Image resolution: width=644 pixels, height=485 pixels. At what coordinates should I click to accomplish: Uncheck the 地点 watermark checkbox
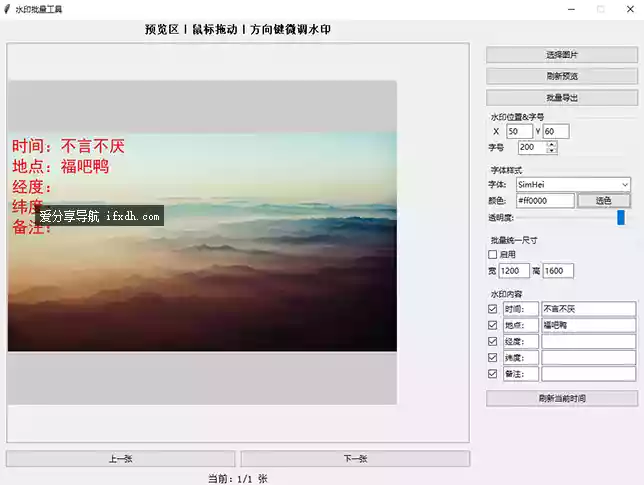492,325
